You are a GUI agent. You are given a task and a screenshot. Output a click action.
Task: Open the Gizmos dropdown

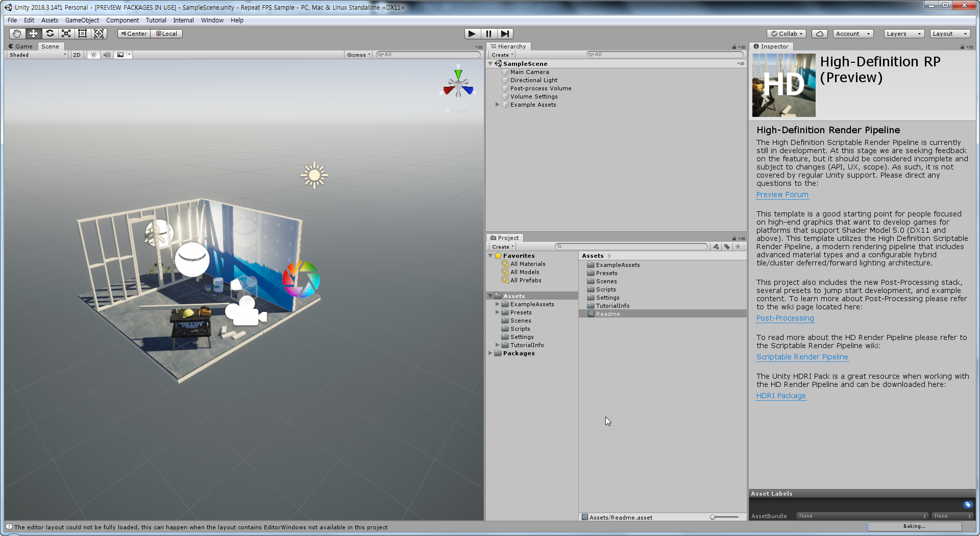pos(358,55)
